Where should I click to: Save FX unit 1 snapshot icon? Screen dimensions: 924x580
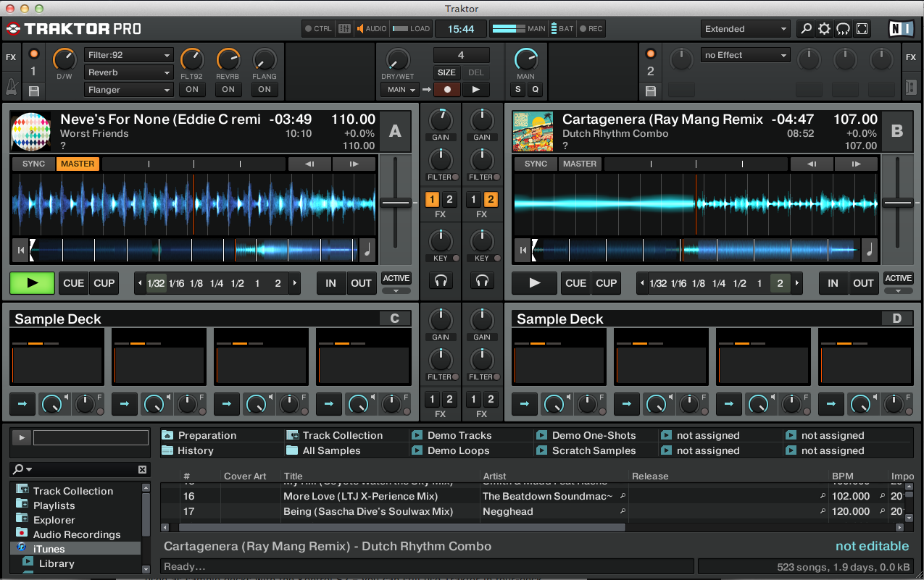tap(33, 91)
